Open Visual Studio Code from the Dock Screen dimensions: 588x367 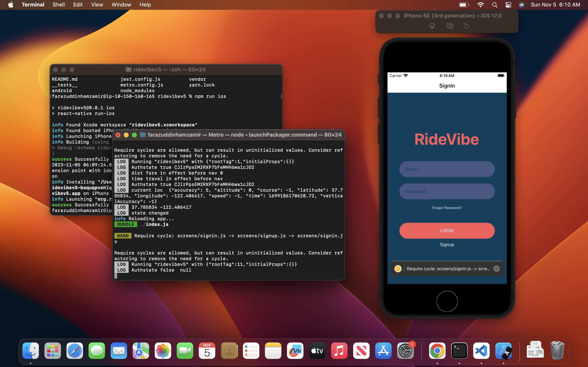481,351
